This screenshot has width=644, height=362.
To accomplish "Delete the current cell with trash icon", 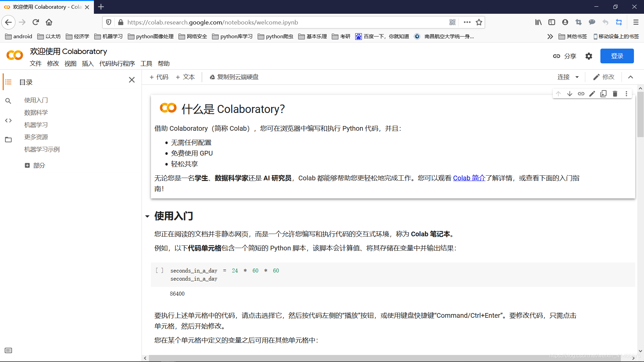I will point(615,94).
